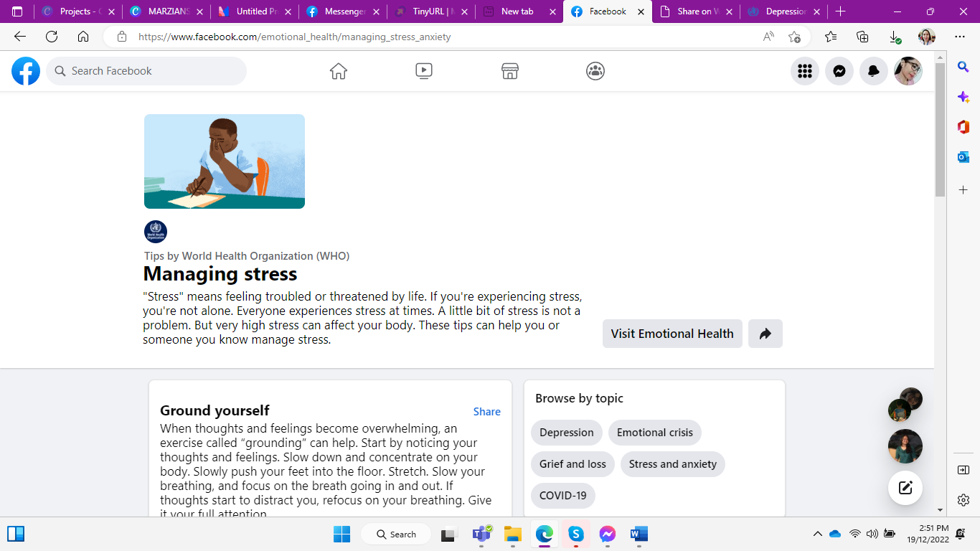Click the share arrow button beside Visit Emotional Health
The width and height of the screenshot is (980, 551).
(765, 334)
